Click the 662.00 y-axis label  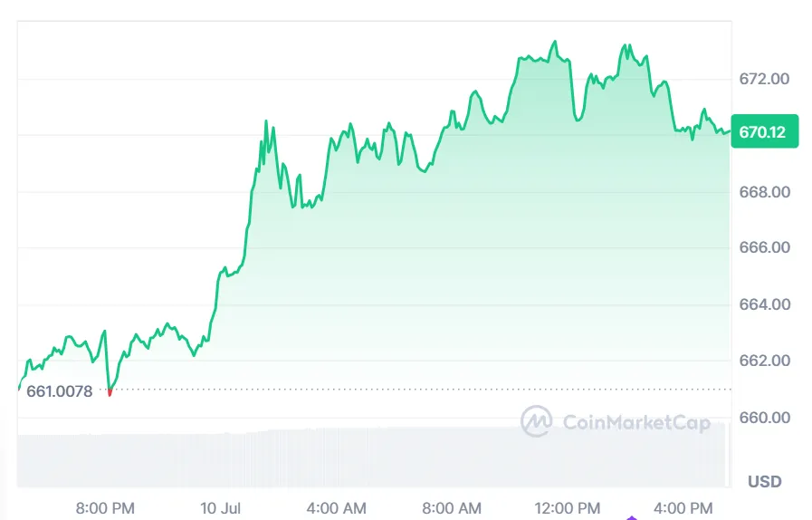764,361
